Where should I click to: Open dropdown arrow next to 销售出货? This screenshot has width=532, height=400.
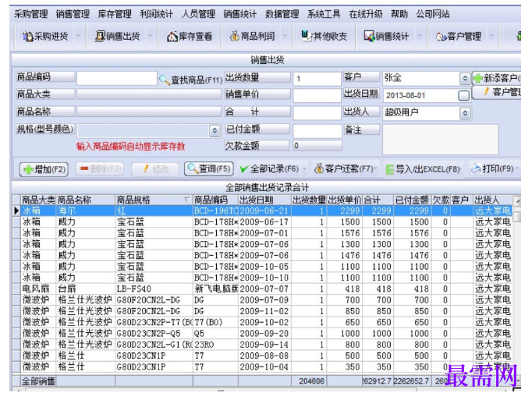[151, 36]
